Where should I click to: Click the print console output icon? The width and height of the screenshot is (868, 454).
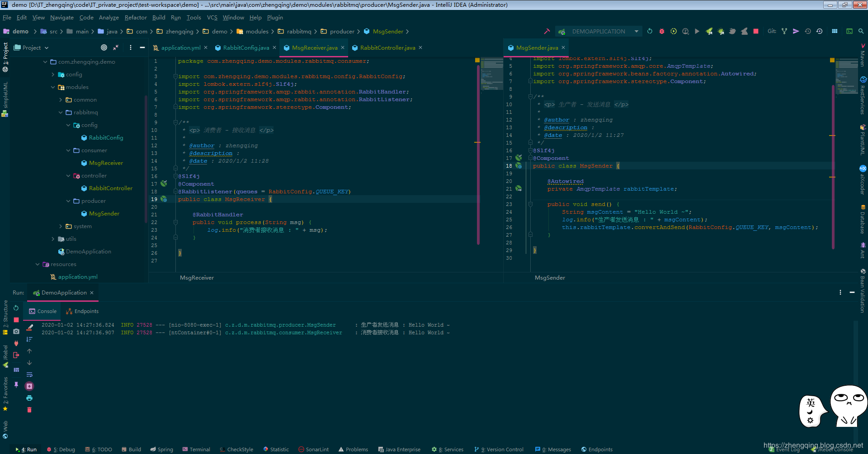[29, 398]
